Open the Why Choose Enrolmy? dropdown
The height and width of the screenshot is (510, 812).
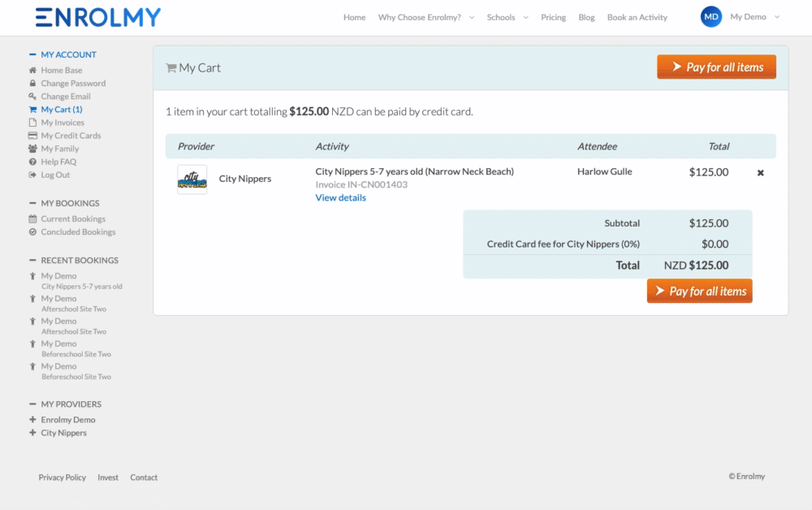[425, 17]
